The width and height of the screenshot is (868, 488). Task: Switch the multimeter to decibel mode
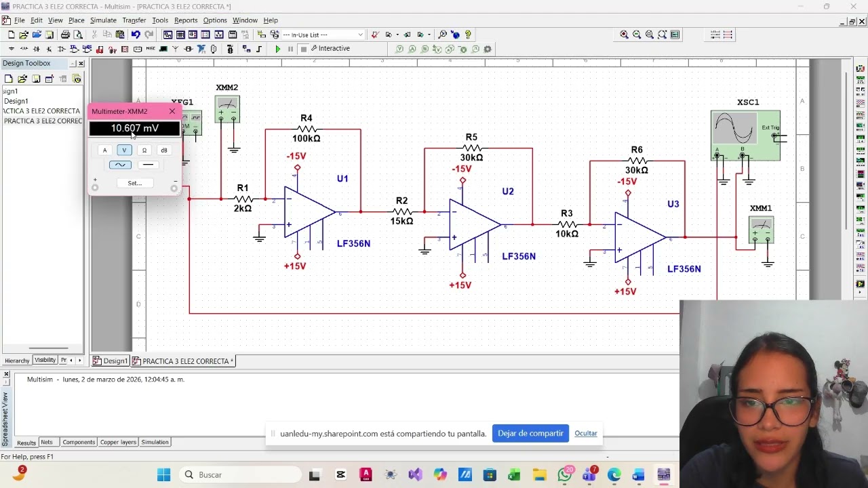coord(163,150)
